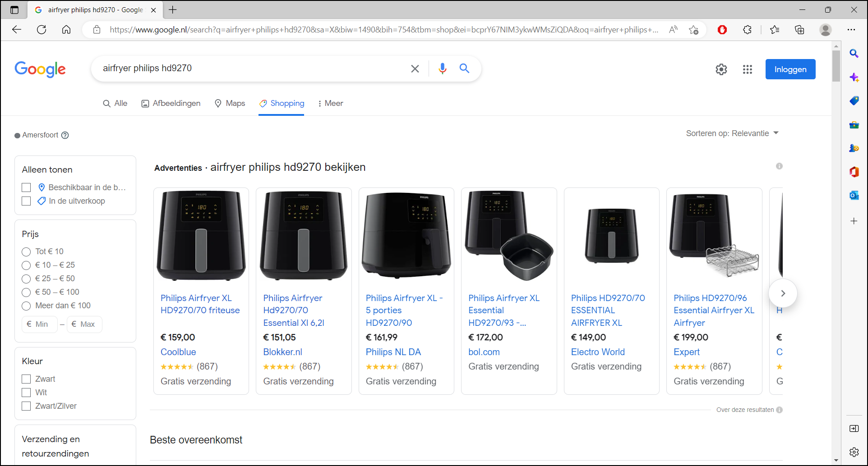Image resolution: width=868 pixels, height=466 pixels.
Task: Open the sidebar Tools briefcase icon
Action: pyautogui.click(x=854, y=125)
